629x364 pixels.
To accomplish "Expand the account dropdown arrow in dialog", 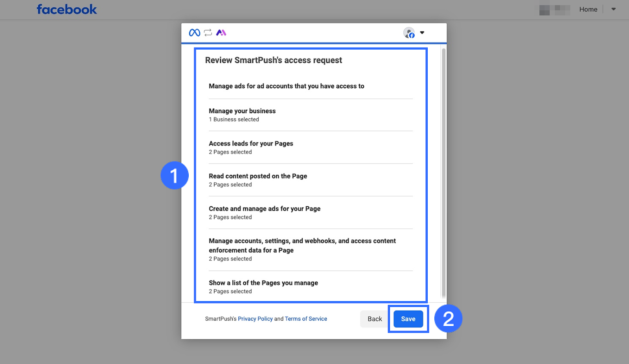I will [x=422, y=33].
